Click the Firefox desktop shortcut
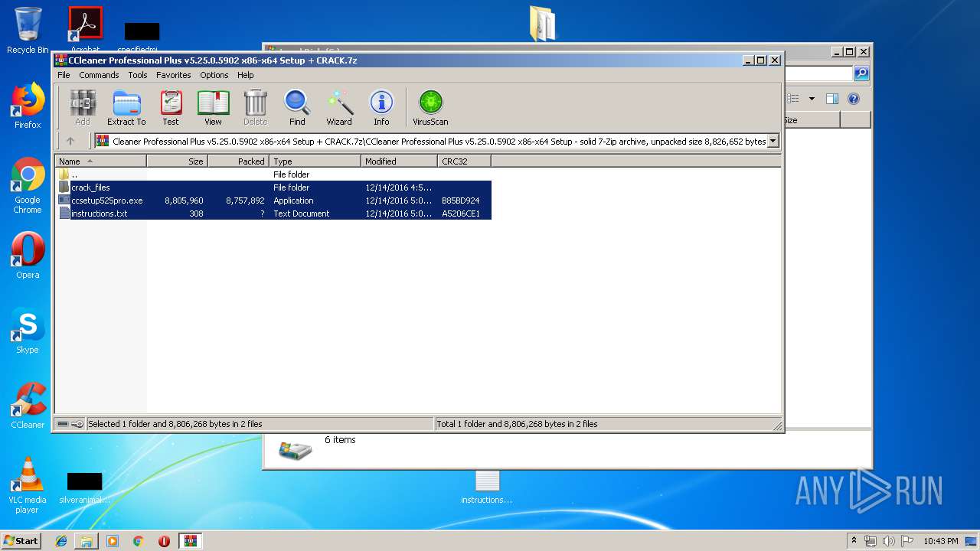 [x=28, y=106]
